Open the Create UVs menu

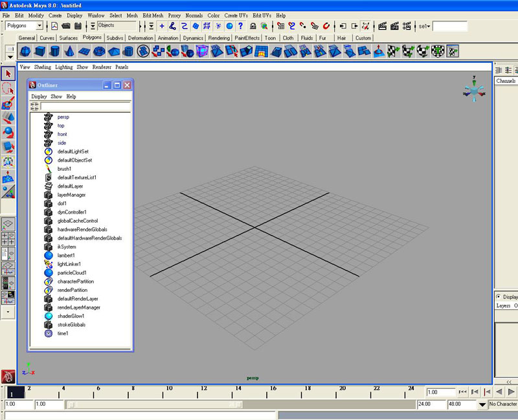(236, 16)
